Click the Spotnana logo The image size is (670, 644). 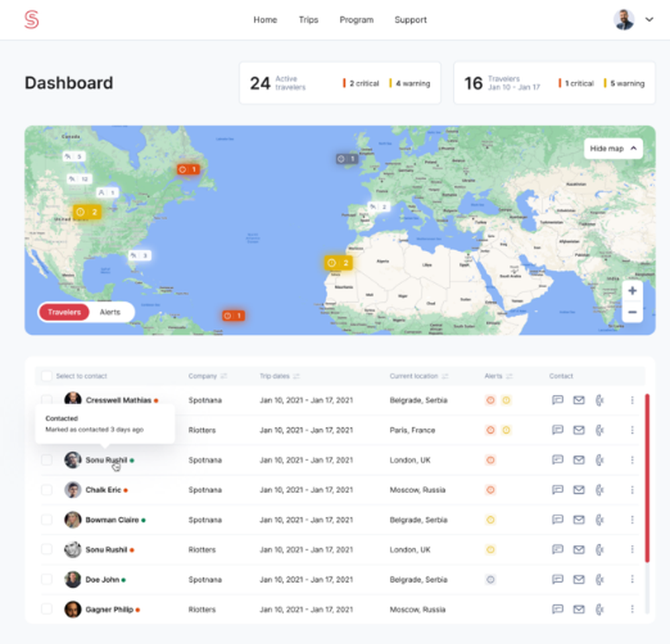tap(31, 19)
